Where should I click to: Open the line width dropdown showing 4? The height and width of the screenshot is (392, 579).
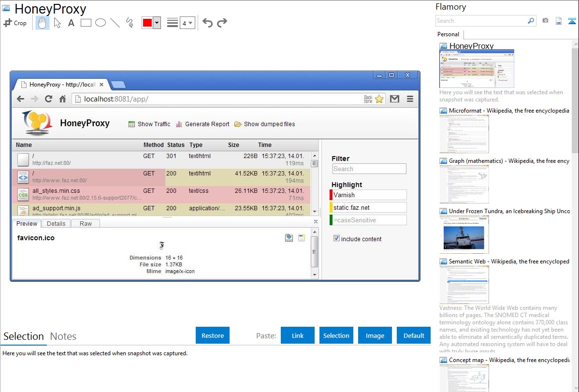coord(188,23)
